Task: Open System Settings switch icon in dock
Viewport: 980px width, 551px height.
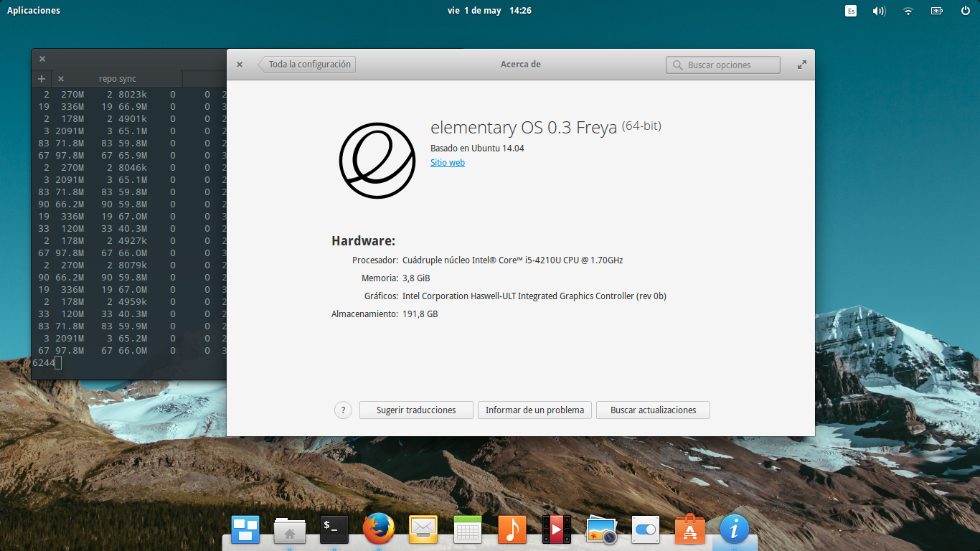Action: [x=646, y=529]
